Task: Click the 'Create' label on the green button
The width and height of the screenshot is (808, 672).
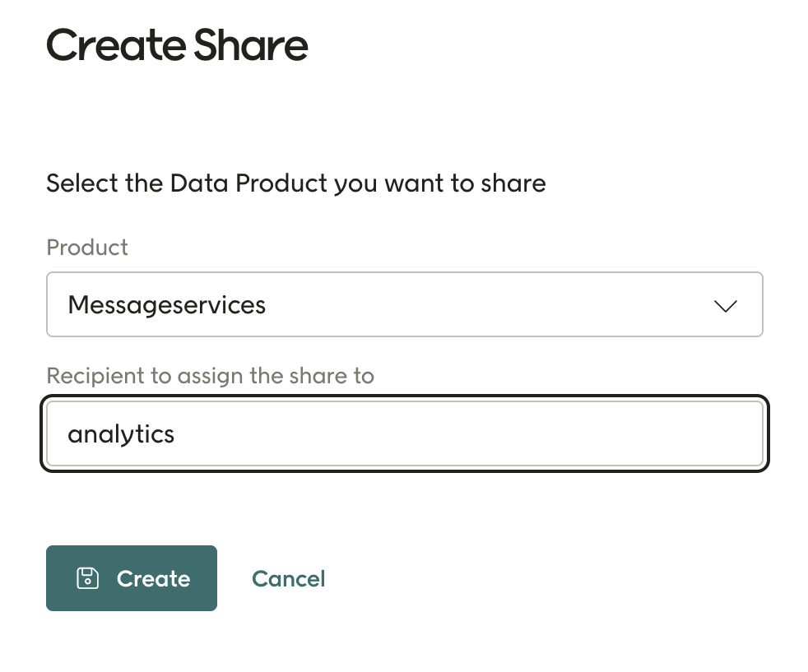Action: tap(154, 579)
